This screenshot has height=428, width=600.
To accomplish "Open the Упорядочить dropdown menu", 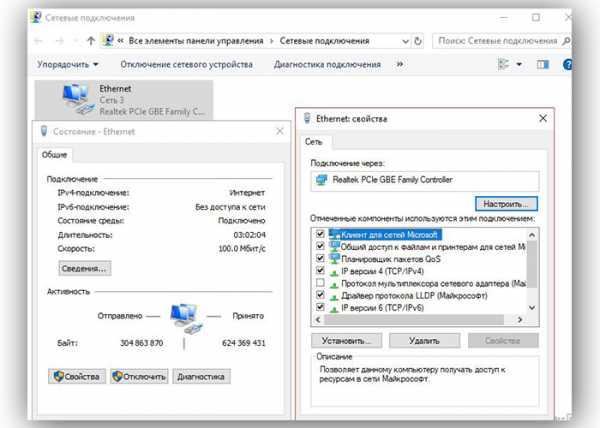I will click(68, 65).
